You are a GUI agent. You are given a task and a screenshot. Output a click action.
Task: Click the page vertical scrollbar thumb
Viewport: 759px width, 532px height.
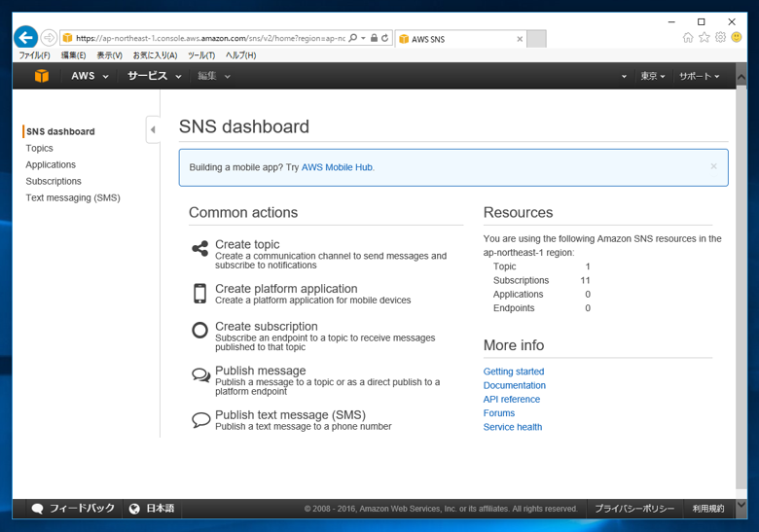(x=741, y=287)
